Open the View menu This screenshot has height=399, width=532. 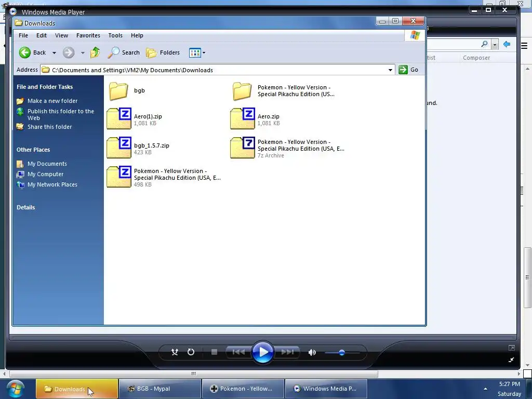point(61,35)
